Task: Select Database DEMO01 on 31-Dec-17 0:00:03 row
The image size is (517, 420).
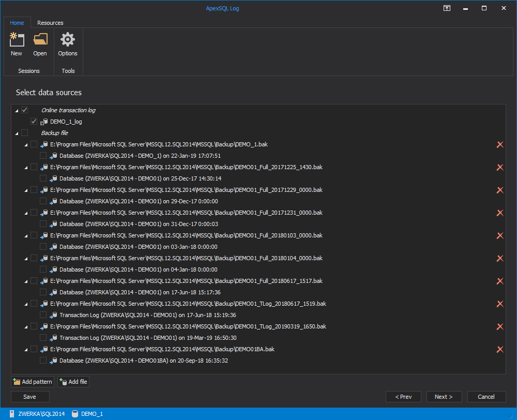Action: 139,224
